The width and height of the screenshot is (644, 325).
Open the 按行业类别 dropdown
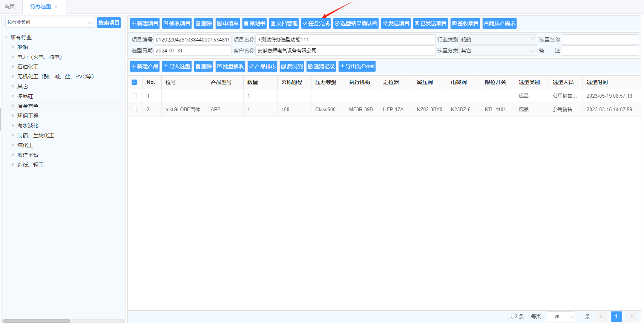[50, 23]
